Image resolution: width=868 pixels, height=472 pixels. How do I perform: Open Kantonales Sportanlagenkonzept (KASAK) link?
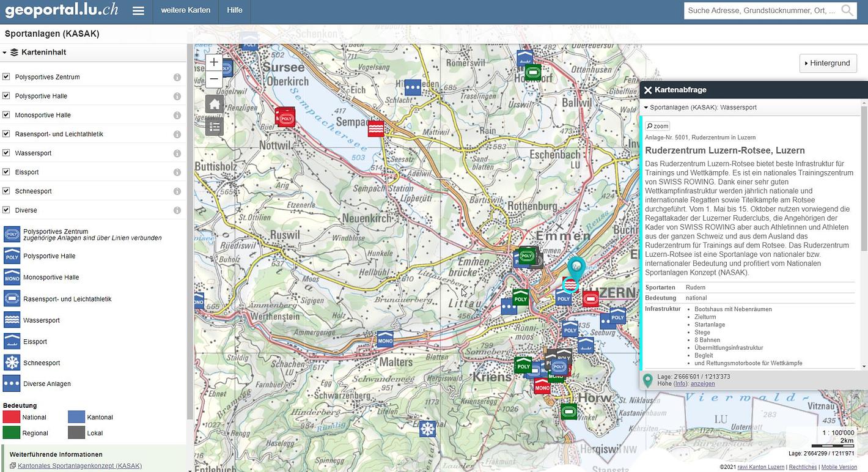coord(79,466)
